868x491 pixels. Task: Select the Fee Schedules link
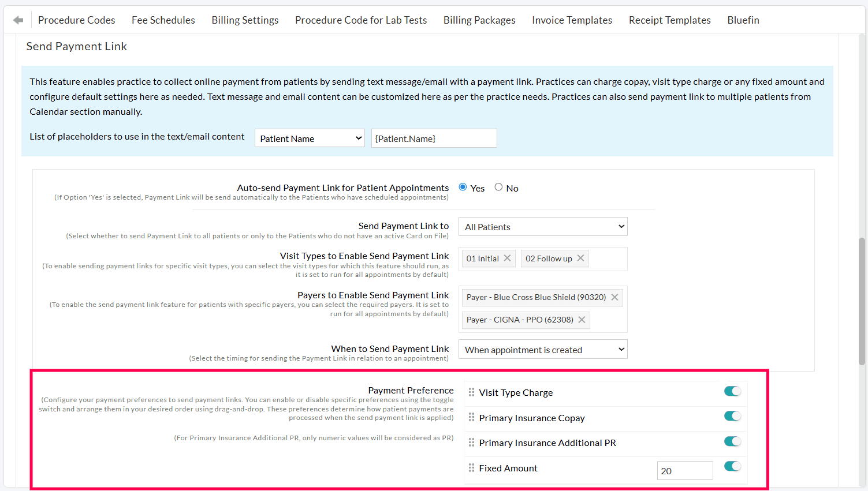click(x=163, y=20)
